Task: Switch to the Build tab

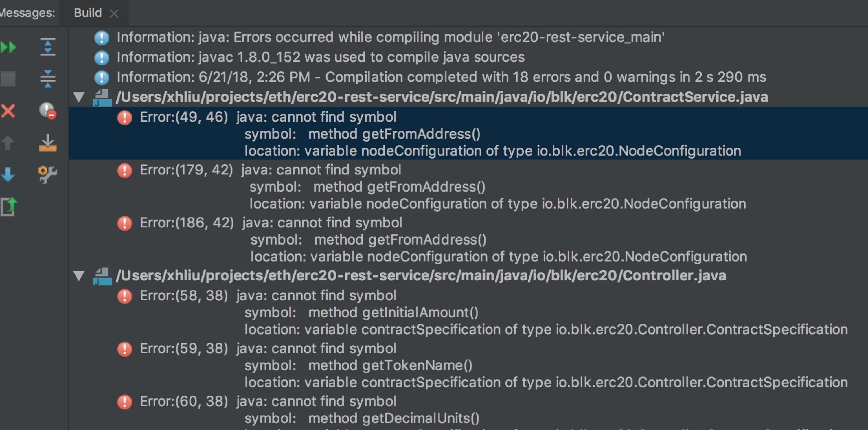Action: (x=88, y=13)
